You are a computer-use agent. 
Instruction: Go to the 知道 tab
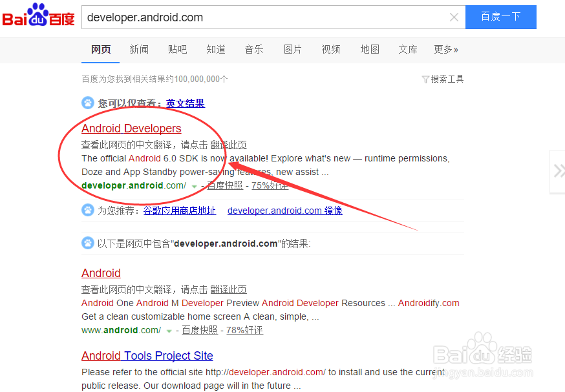216,49
